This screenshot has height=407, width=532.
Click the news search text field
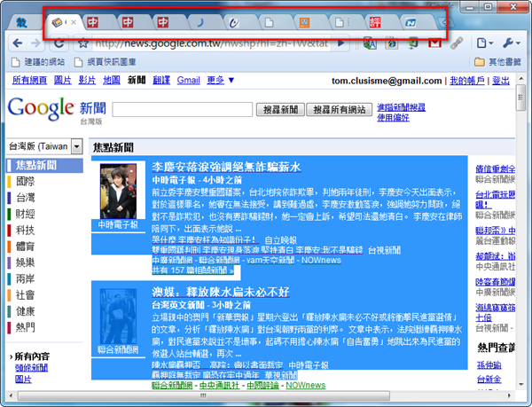pyautogui.click(x=182, y=110)
